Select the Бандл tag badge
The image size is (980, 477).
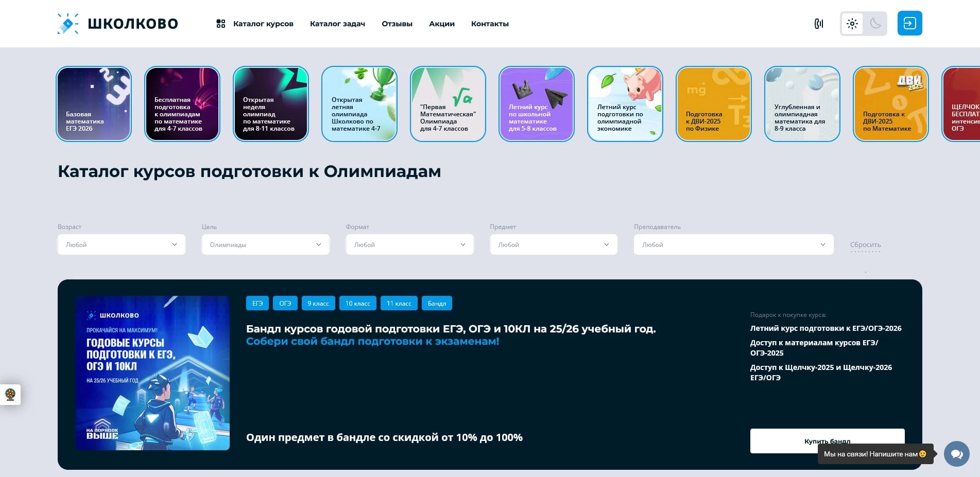coord(437,303)
